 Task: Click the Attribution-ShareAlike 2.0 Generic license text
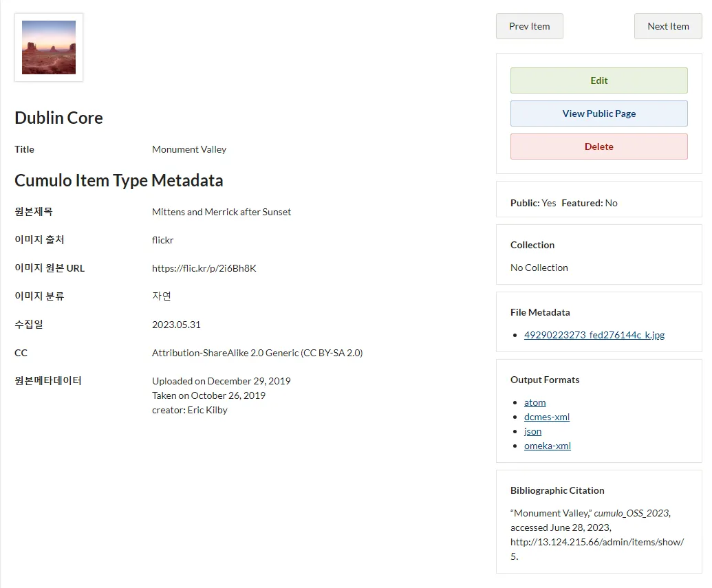[257, 353]
